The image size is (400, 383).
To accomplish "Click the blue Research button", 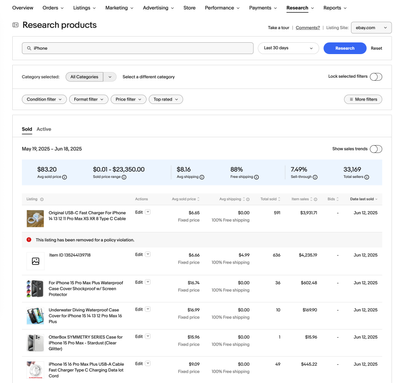I will pyautogui.click(x=345, y=48).
